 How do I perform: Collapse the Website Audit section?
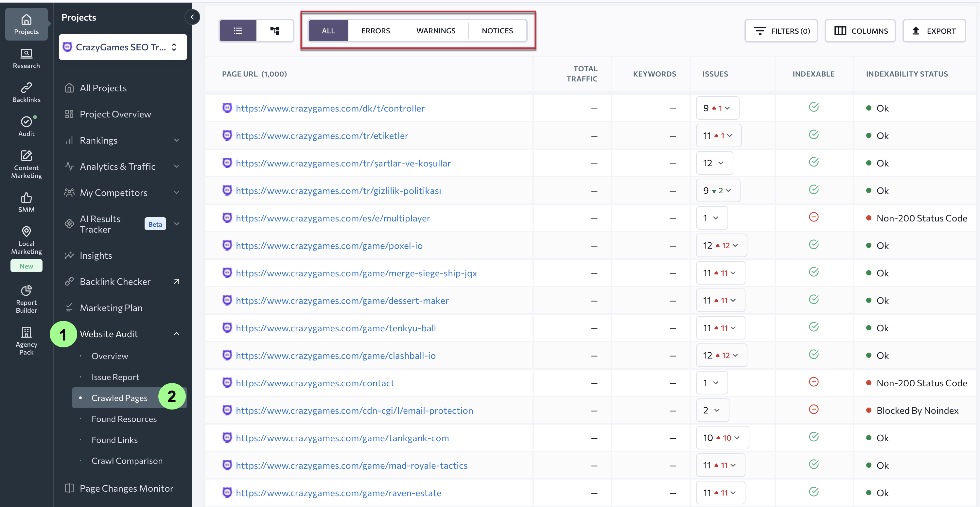[x=177, y=334]
